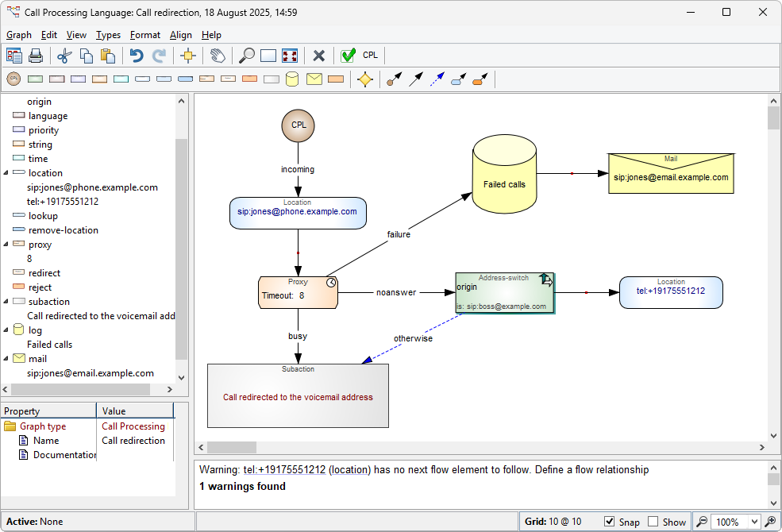Cut selection with the scissors icon
The width and height of the screenshot is (782, 532).
coord(65,56)
